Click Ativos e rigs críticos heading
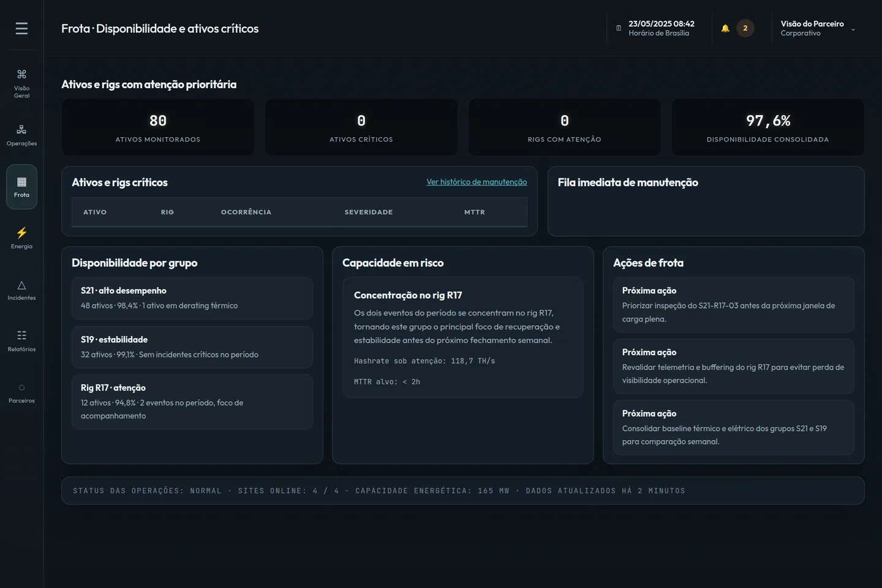The image size is (882, 588). tap(119, 183)
